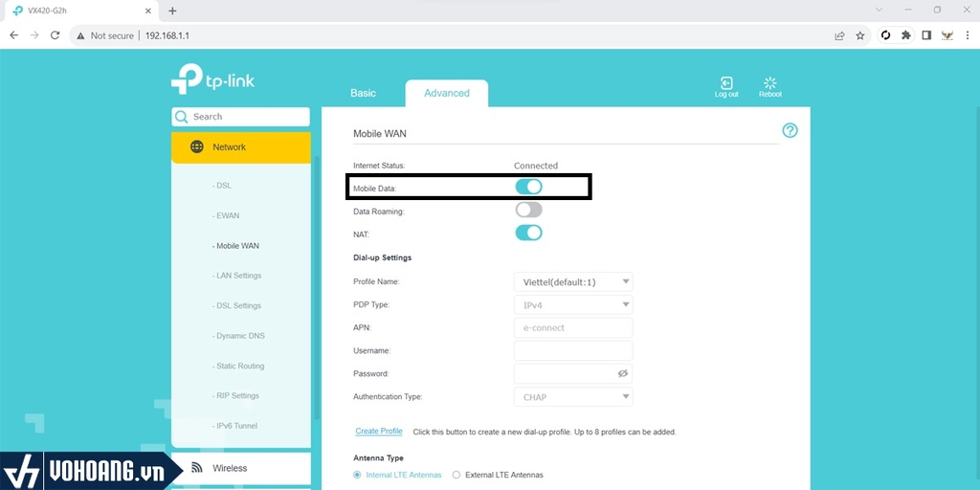980x490 pixels.
Task: Select the VX420-G2h browser tab
Action: coord(80,11)
